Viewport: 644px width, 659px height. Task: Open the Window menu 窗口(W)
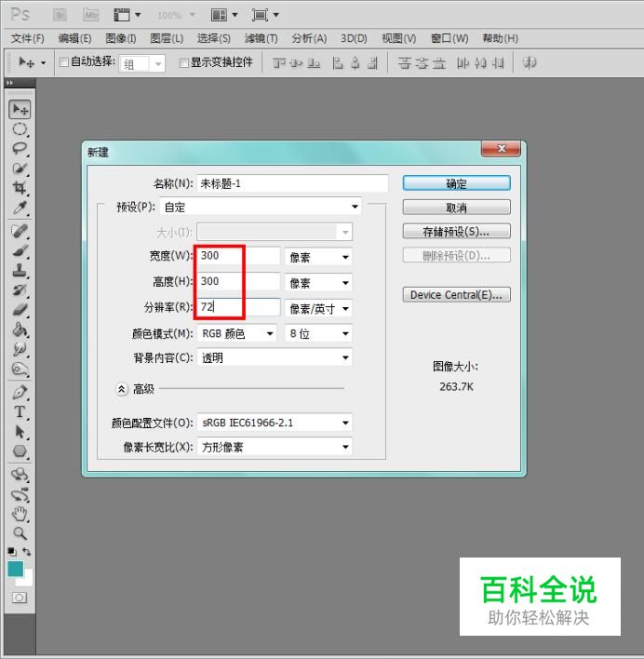(449, 39)
